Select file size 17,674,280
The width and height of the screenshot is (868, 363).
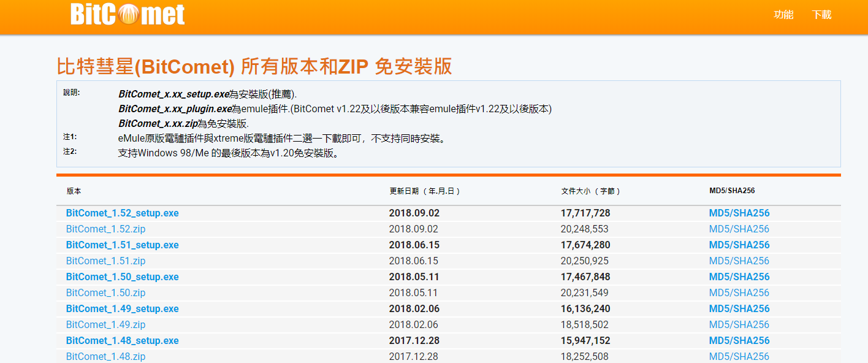(586, 245)
